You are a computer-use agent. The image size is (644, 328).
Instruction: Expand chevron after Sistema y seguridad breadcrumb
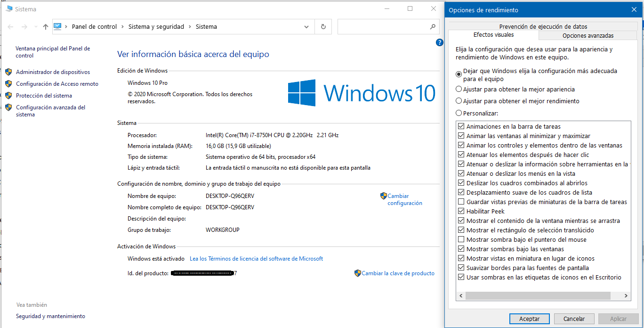pyautogui.click(x=190, y=27)
